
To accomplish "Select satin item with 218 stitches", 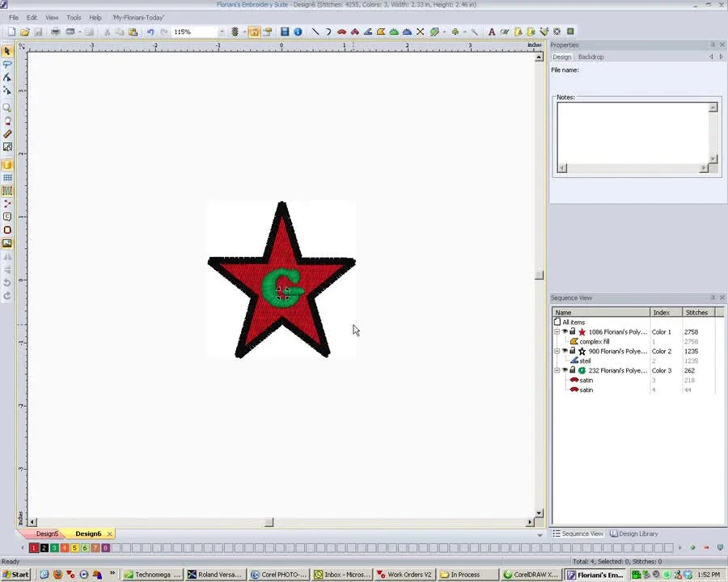I will (586, 380).
